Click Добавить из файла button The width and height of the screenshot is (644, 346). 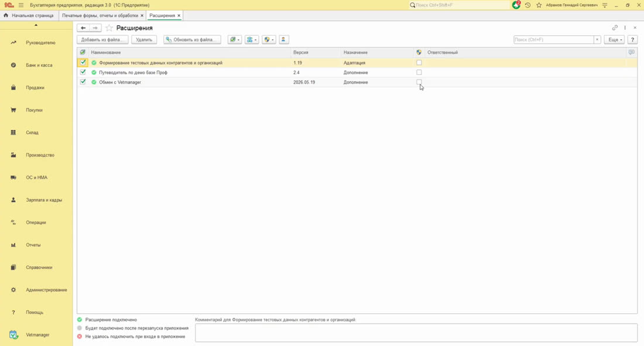coord(102,39)
